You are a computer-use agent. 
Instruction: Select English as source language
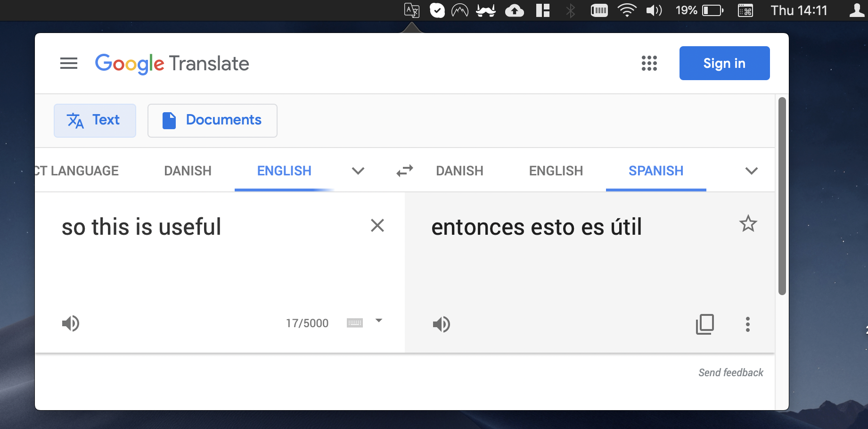click(x=284, y=171)
